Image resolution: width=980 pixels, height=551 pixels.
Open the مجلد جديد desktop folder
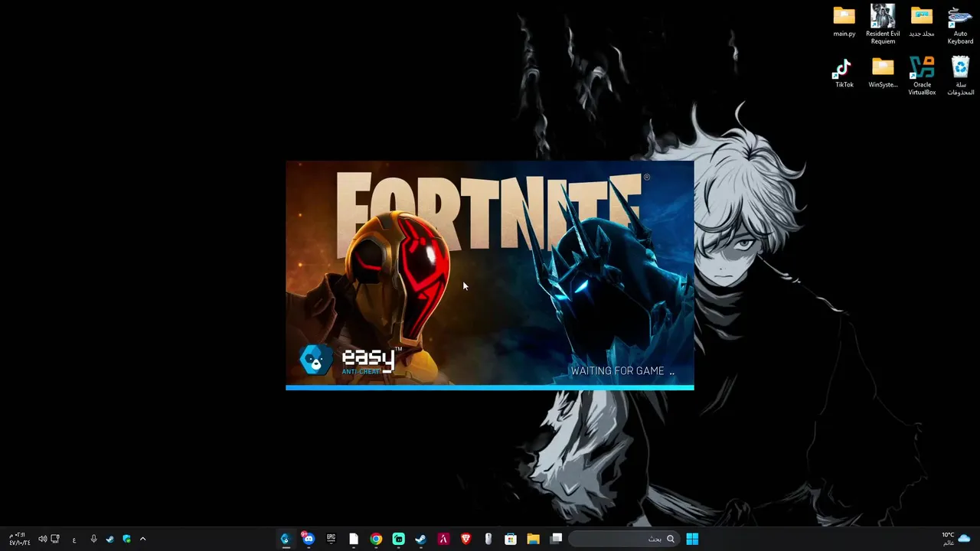pos(922,21)
